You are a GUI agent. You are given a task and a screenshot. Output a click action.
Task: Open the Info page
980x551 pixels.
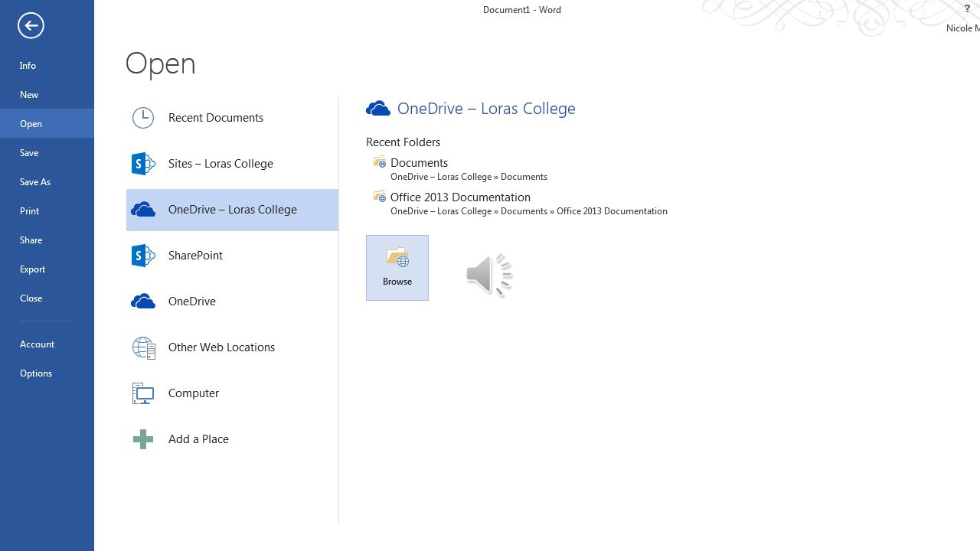coord(47,65)
